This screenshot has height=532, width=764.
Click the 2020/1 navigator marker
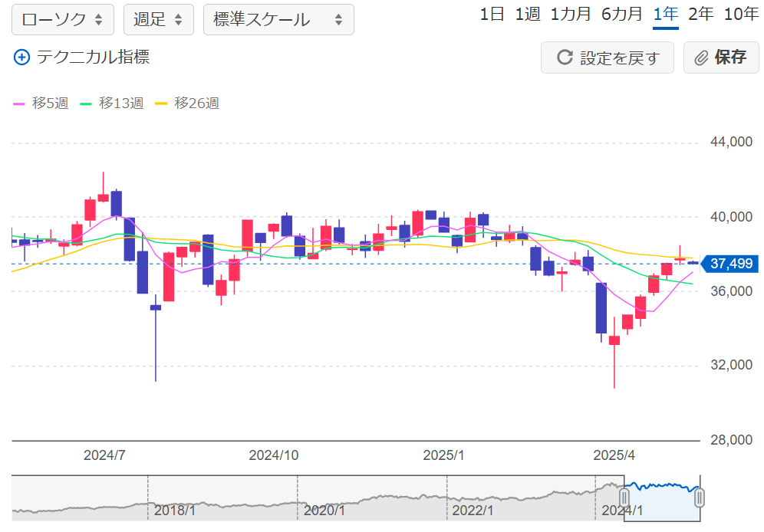click(x=324, y=511)
